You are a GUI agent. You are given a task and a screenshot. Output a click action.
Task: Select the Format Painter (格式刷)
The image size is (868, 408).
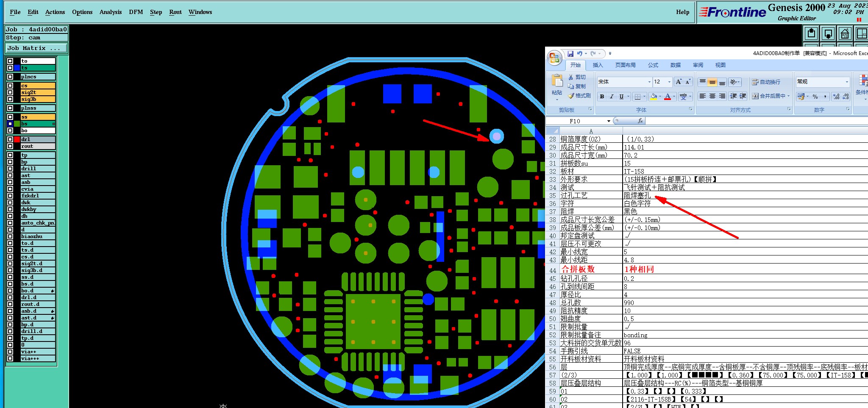tap(579, 96)
